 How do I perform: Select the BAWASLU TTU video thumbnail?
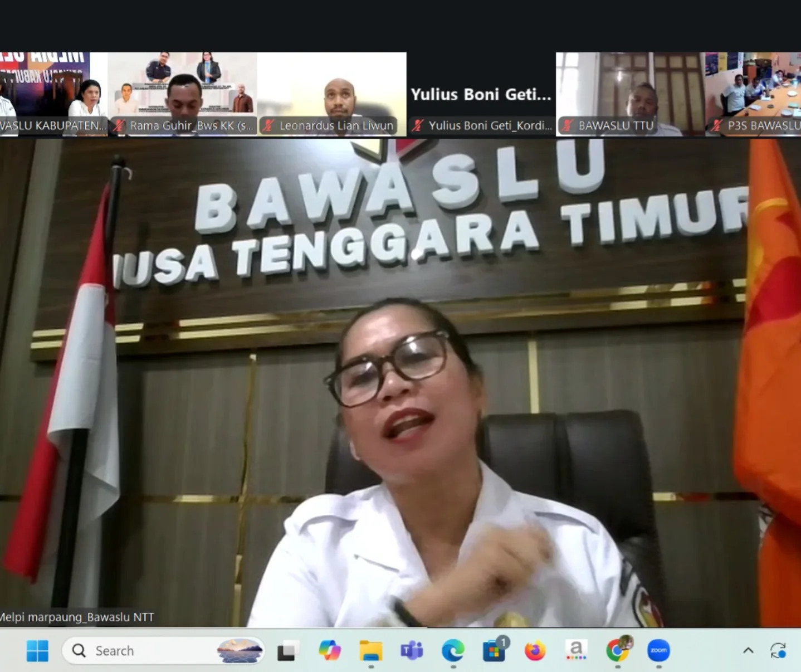631,94
